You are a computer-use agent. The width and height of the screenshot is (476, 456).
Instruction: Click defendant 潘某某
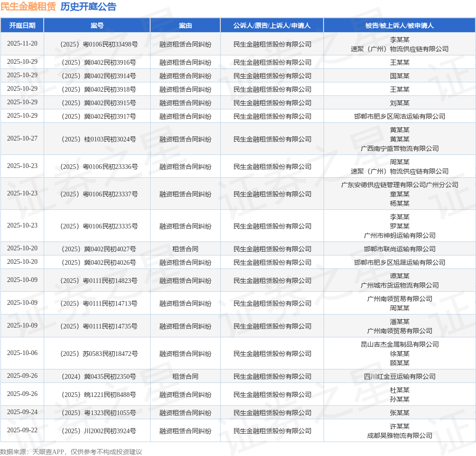[x=399, y=322]
